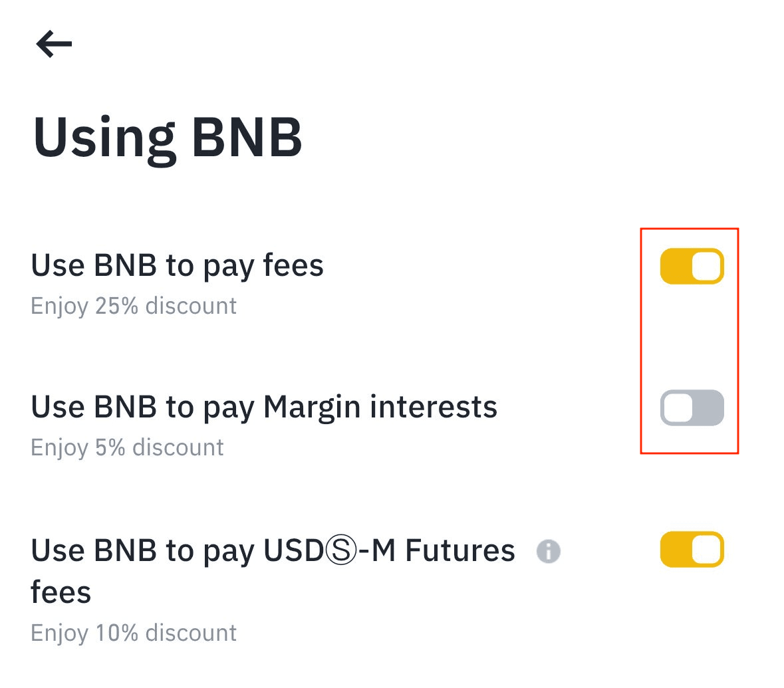
Task: Click the word Futures in the third option
Action: tap(460, 551)
